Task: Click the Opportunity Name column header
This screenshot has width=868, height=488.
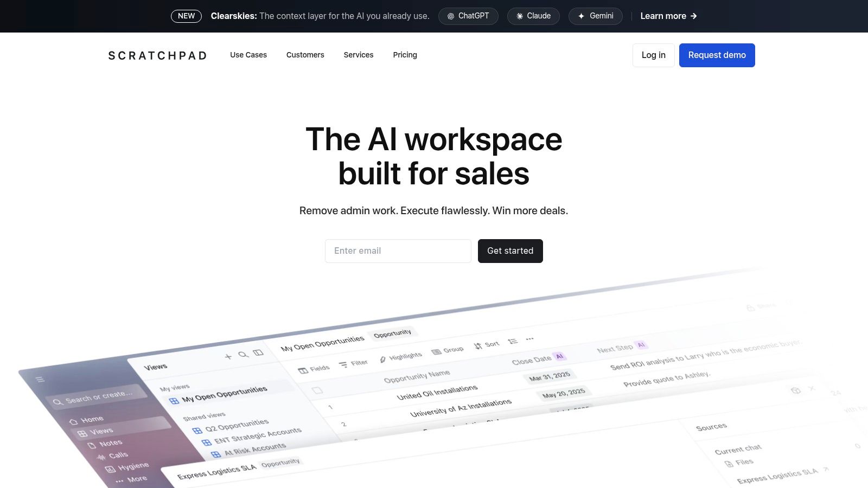Action: 417,376
